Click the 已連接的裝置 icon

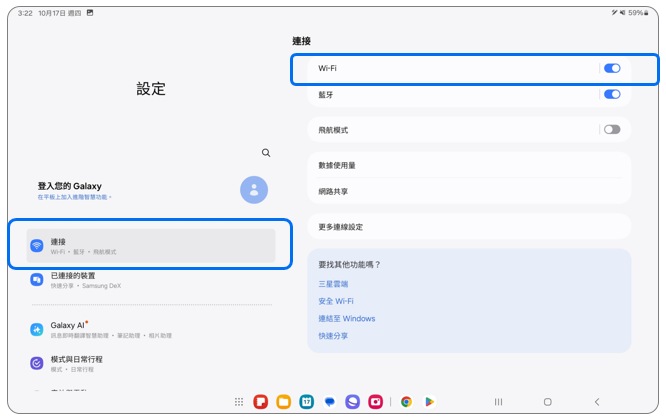(37, 280)
